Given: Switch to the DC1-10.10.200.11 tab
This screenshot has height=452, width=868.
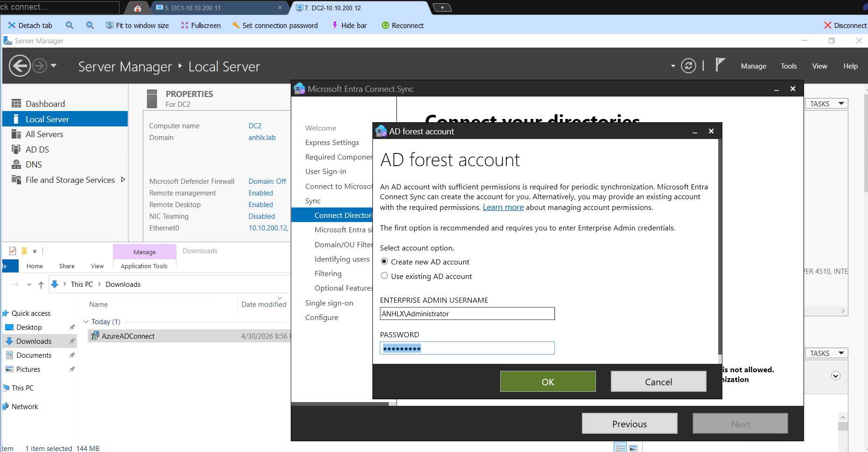Looking at the screenshot, I should coord(219,8).
